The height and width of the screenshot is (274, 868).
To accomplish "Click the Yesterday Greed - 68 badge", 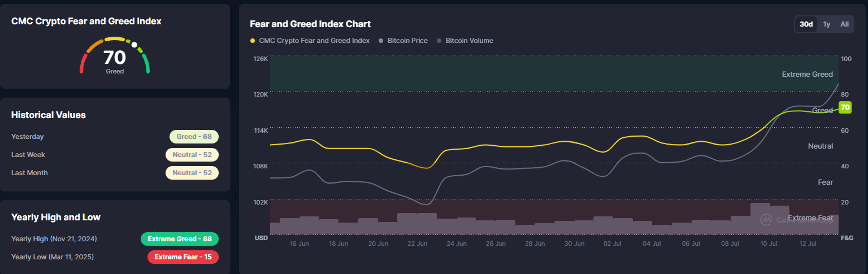I will tap(194, 137).
